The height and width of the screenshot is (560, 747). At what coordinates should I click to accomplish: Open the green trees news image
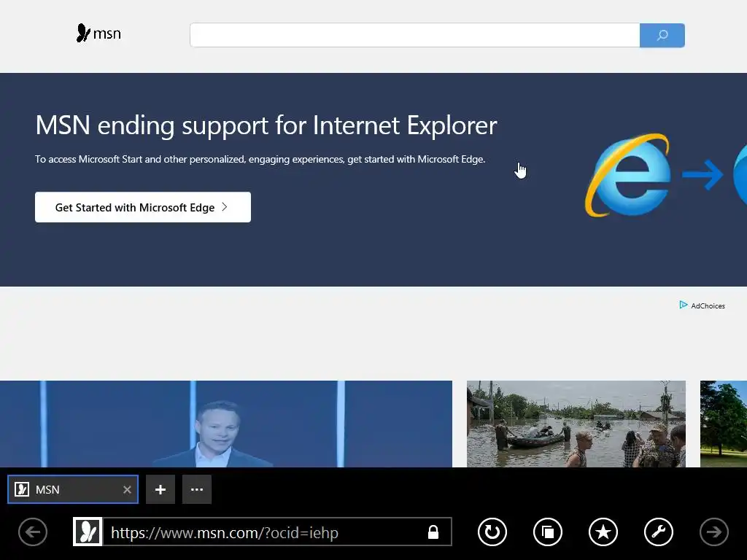point(723,424)
